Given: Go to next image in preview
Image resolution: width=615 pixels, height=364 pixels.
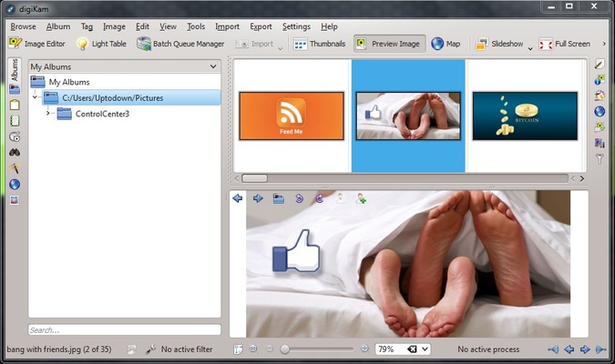Looking at the screenshot, I should [x=258, y=198].
